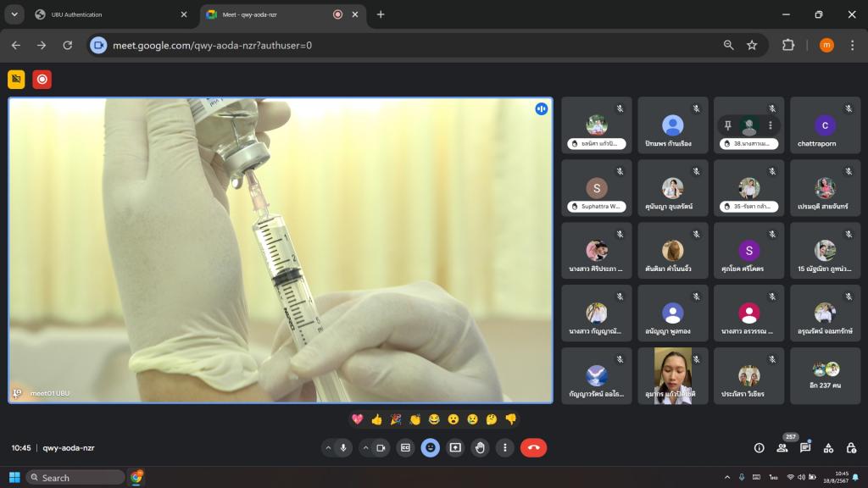
Task: Send the heart emoji reaction
Action: [x=358, y=419]
